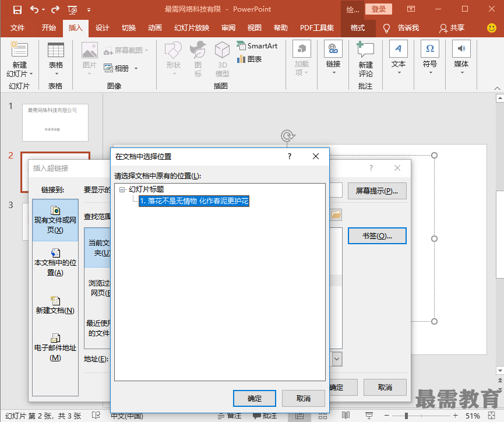Collapse the 幻灯片标题 tree node
Image resolution: width=504 pixels, height=422 pixels.
(122, 189)
